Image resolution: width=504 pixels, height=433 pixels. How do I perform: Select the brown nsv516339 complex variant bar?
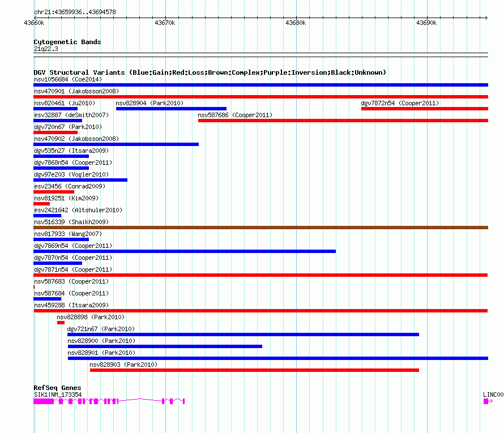point(260,228)
